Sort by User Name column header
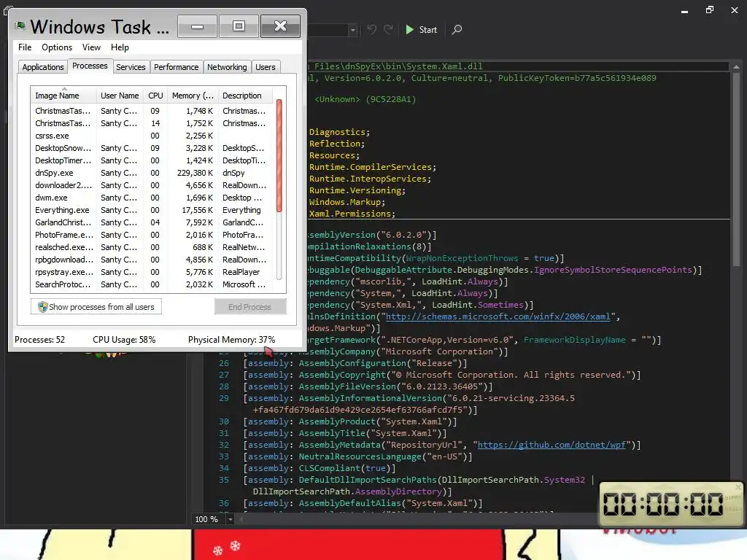Screen dimensions: 747x560 click(120, 96)
